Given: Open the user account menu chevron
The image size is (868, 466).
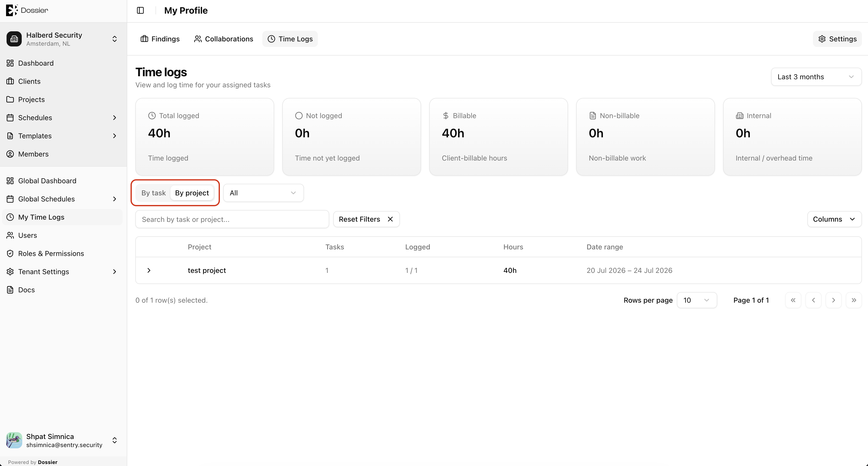Looking at the screenshot, I should click(x=115, y=440).
